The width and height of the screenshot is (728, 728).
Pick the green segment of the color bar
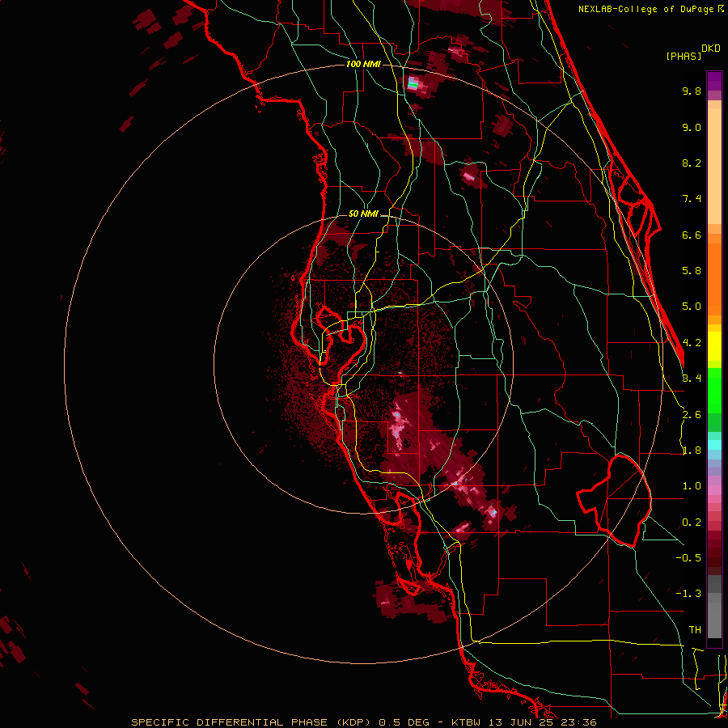[x=714, y=390]
